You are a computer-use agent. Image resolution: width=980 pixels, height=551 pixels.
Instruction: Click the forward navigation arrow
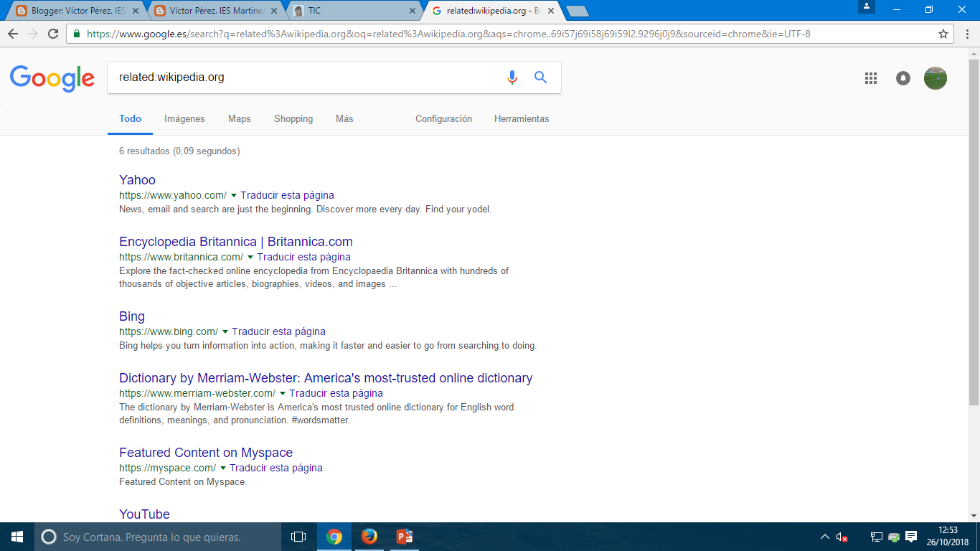point(33,34)
